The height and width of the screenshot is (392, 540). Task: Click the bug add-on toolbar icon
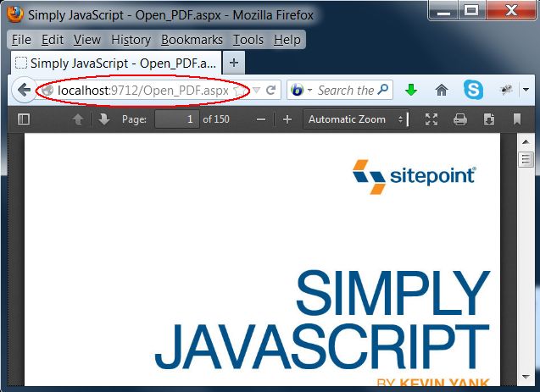pyautogui.click(x=505, y=90)
